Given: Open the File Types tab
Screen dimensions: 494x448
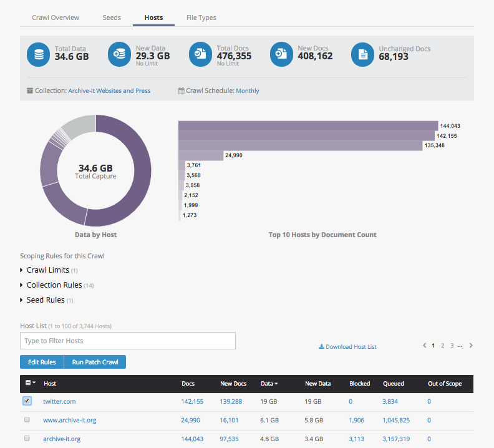Looking at the screenshot, I should pyautogui.click(x=201, y=17).
